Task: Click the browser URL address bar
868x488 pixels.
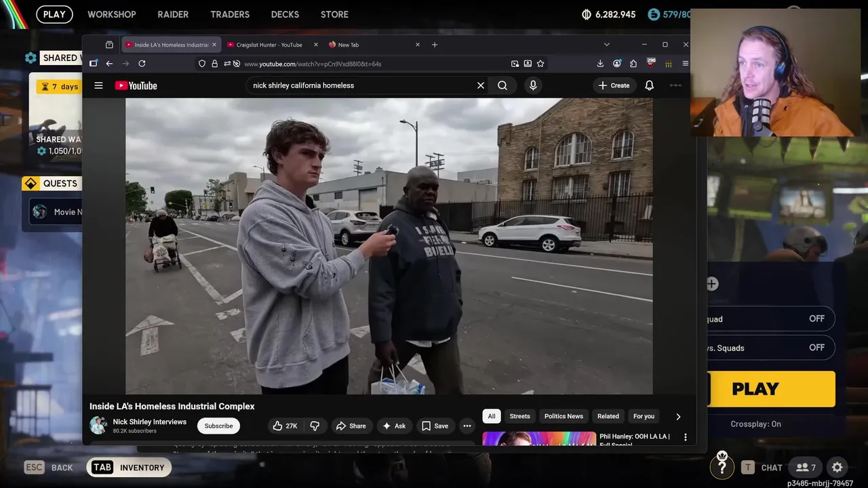Action: pyautogui.click(x=373, y=64)
